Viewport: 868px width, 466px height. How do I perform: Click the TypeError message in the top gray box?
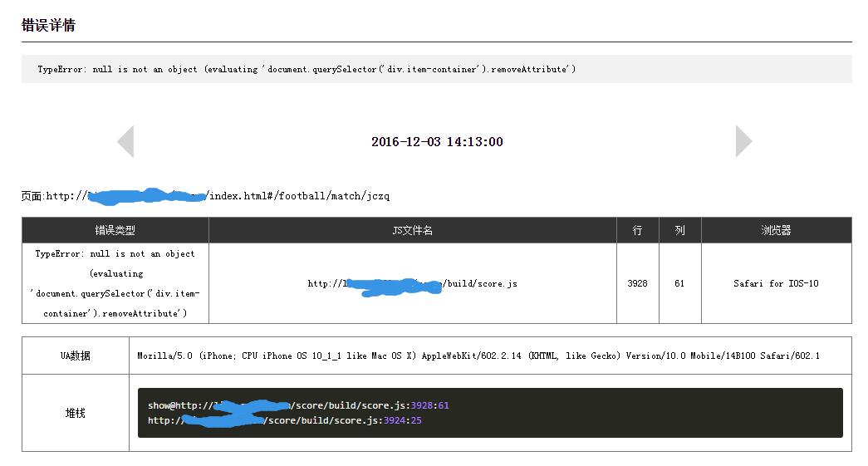click(306, 69)
